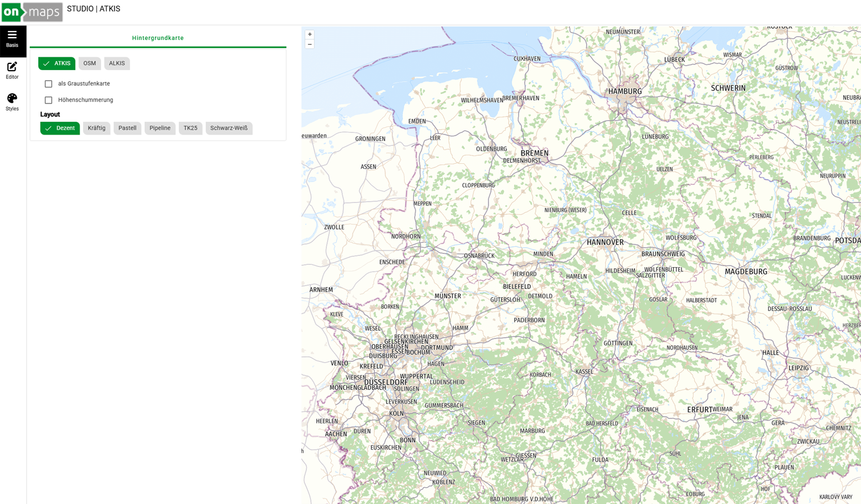
Task: Open the Hintergrundkarte tab
Action: pos(158,38)
